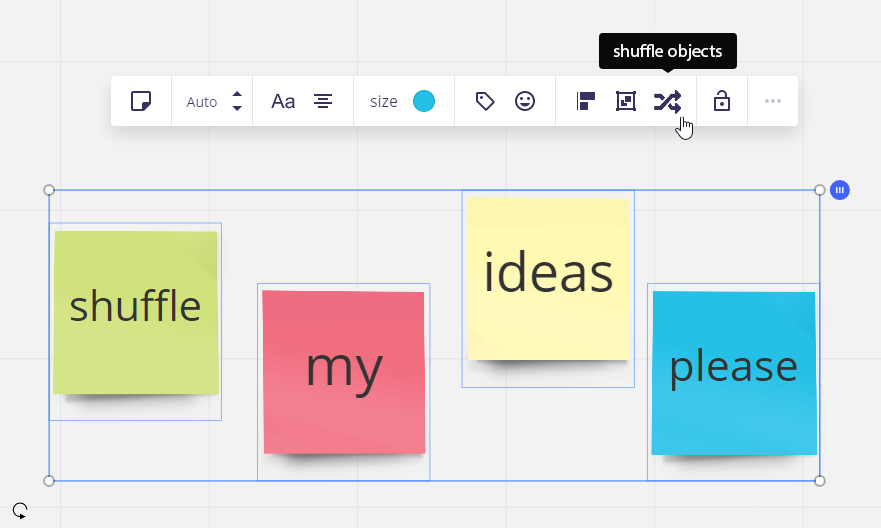Select the yellow ideas sticky note
881x528 pixels.
click(x=548, y=279)
